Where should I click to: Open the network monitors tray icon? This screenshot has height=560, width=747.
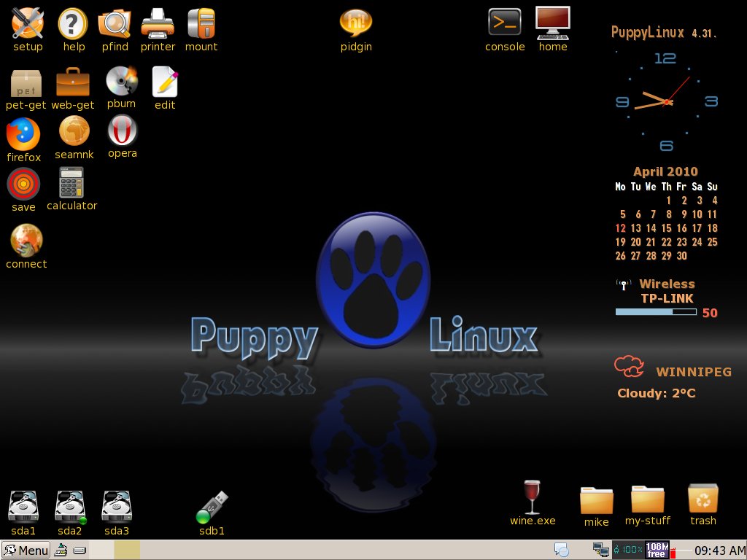[601, 551]
